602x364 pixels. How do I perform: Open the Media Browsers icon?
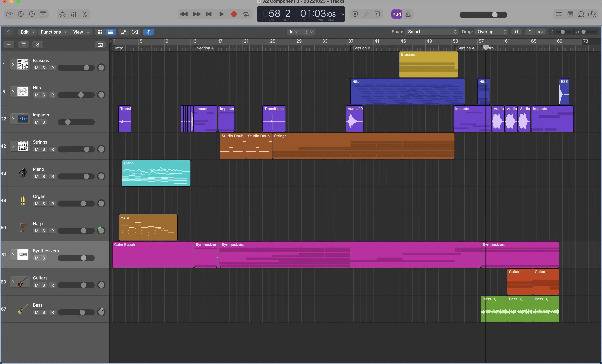pos(592,14)
